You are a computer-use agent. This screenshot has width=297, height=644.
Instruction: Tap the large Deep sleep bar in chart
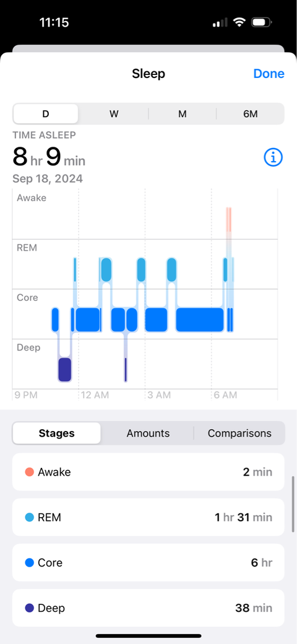(65, 370)
